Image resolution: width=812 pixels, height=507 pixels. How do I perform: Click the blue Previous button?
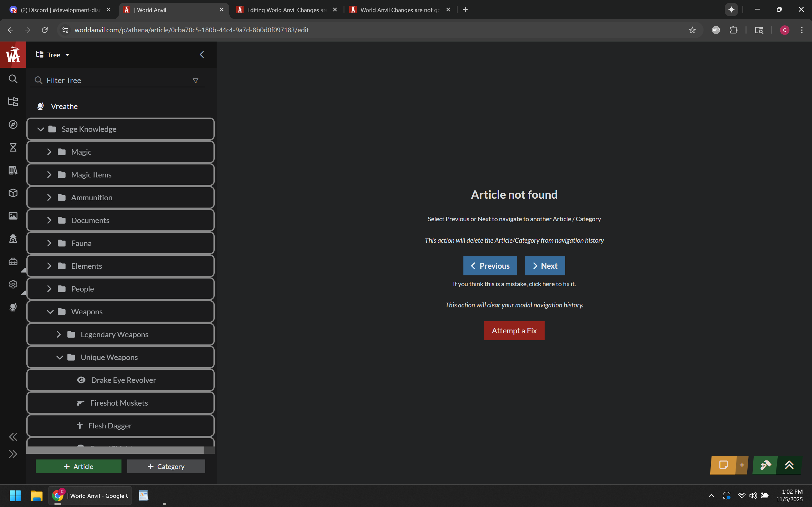[490, 266]
